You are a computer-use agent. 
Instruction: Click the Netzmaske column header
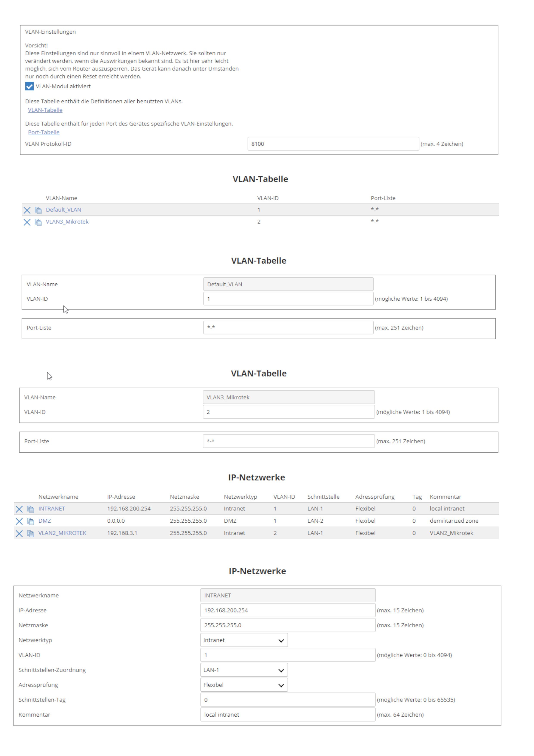tap(185, 497)
